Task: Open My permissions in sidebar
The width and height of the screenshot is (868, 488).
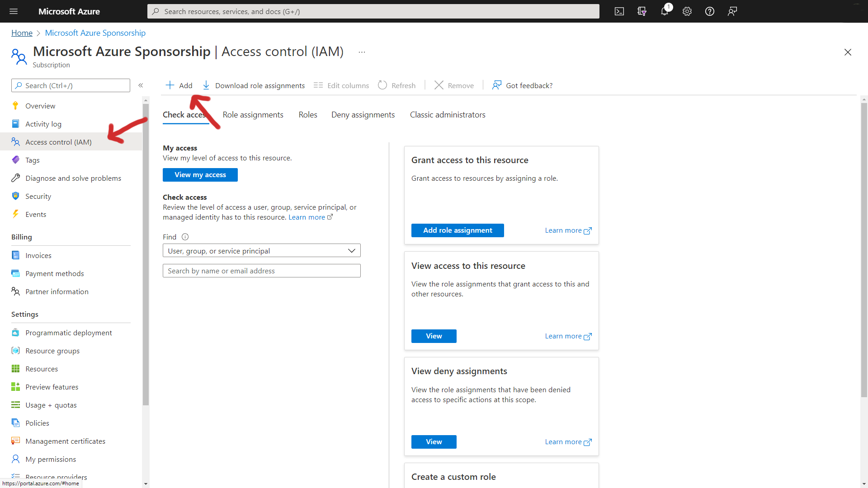Action: tap(71, 459)
